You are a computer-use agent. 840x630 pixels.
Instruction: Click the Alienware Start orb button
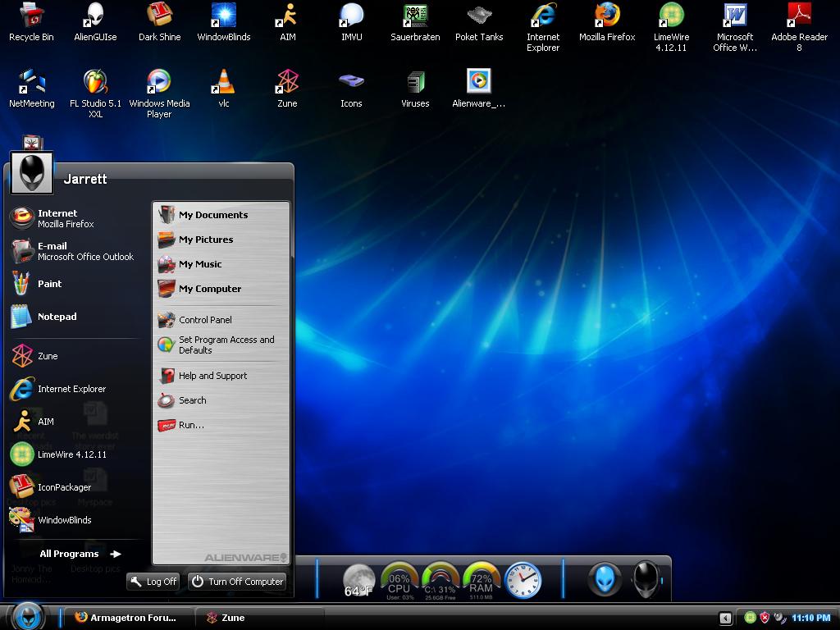(27, 616)
